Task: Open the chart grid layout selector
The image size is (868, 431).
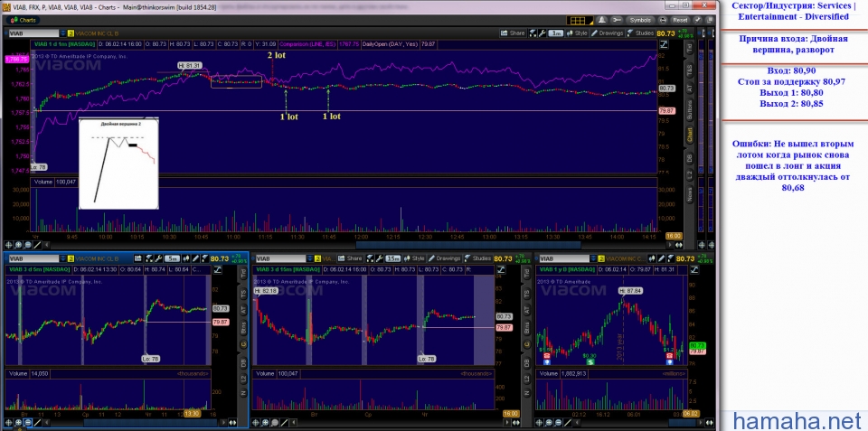Action: pyautogui.click(x=580, y=21)
